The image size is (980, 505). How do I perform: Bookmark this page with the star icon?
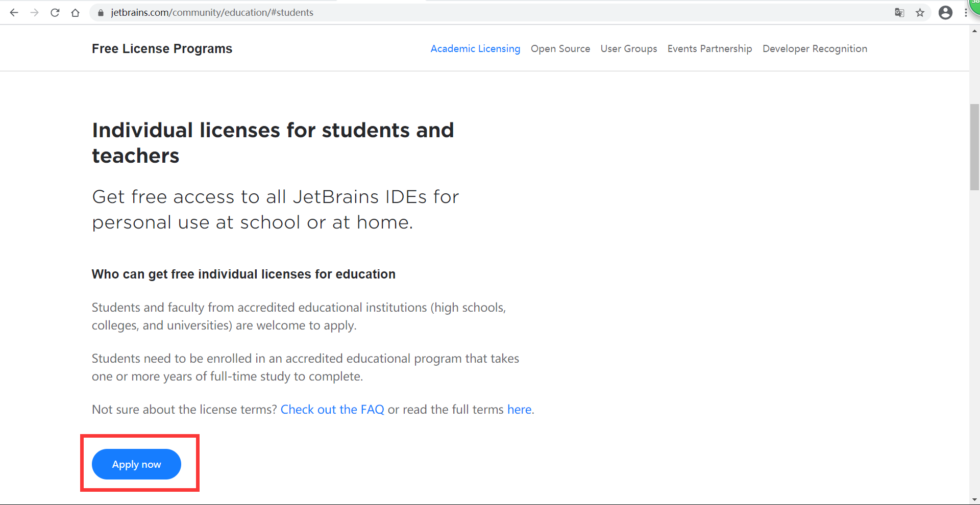(920, 13)
